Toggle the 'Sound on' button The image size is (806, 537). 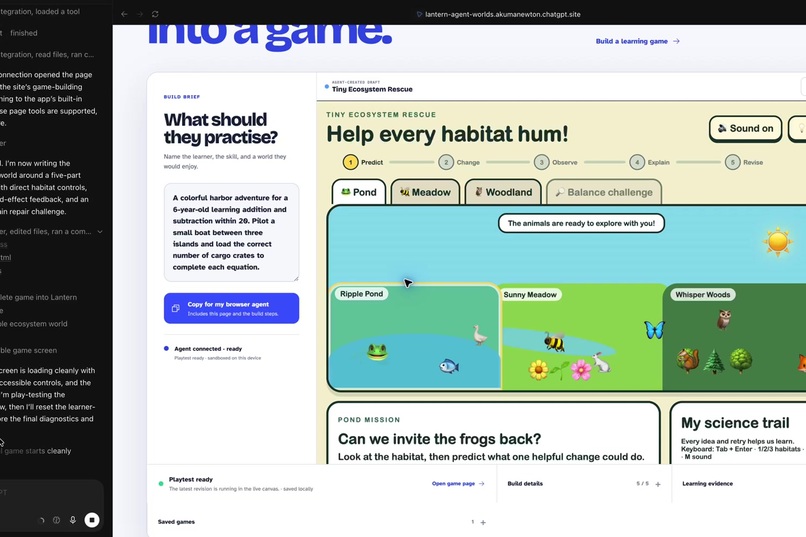[x=745, y=128]
